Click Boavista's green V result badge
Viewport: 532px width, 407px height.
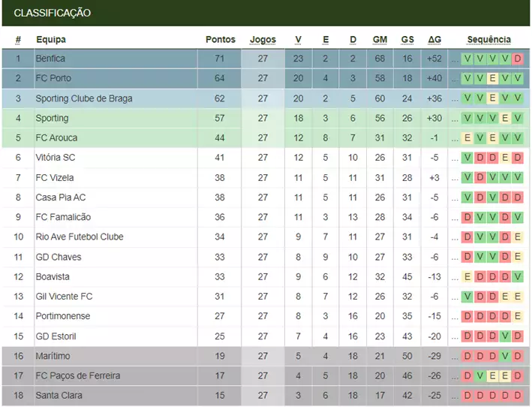point(518,276)
